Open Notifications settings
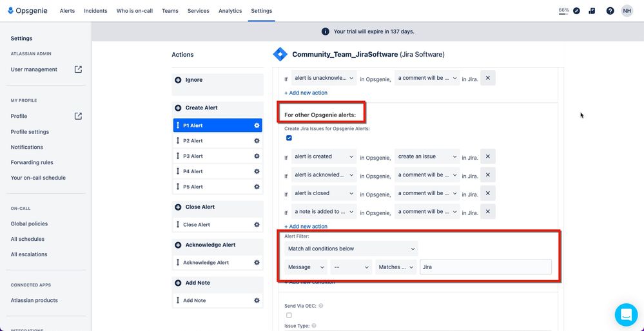Image resolution: width=644 pixels, height=331 pixels. 26,147
